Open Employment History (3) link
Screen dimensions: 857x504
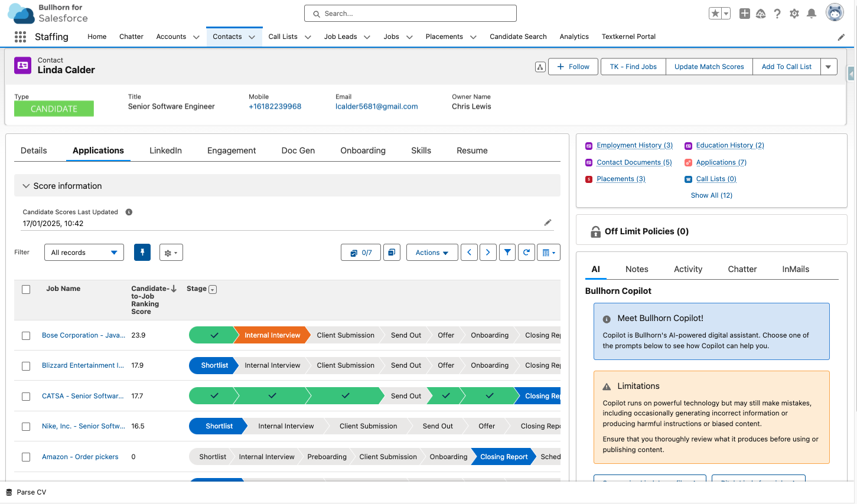coord(635,145)
